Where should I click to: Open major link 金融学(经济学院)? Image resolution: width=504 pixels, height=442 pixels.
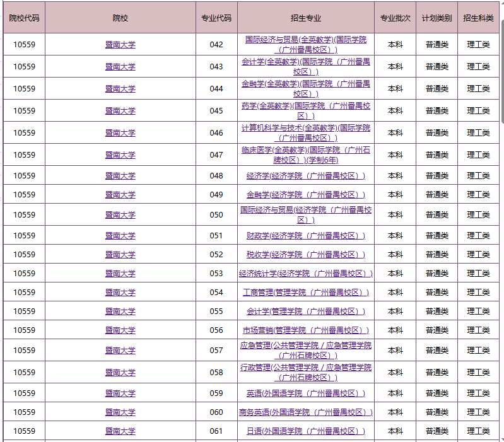pyautogui.click(x=306, y=195)
